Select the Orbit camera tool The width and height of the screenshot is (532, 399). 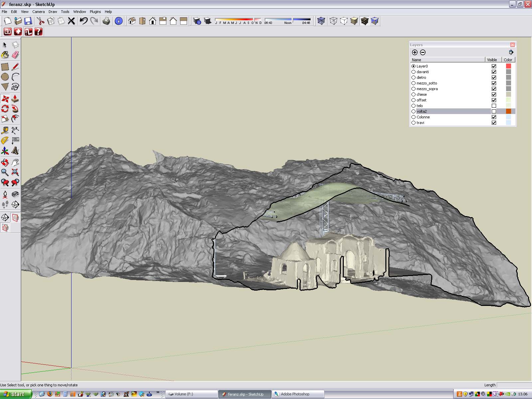click(5, 162)
